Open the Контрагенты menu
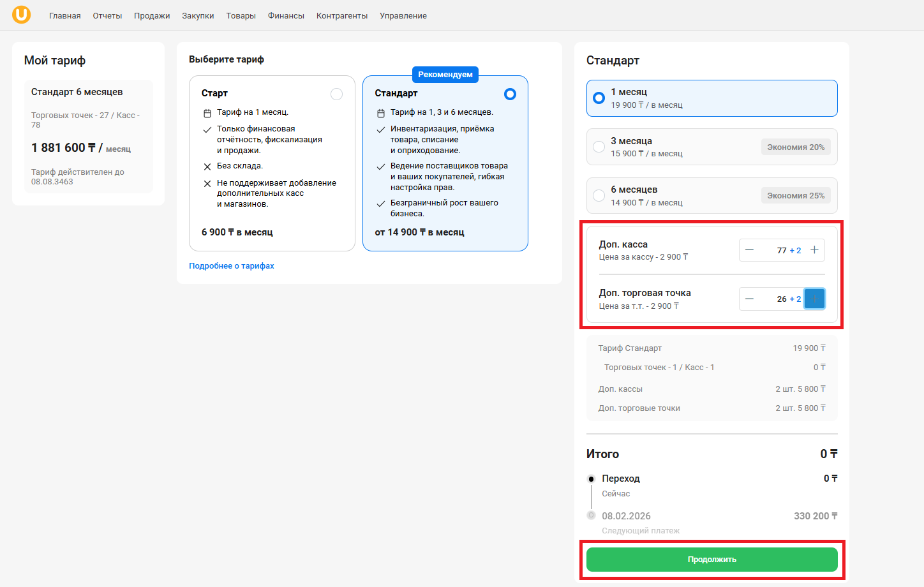 (342, 16)
